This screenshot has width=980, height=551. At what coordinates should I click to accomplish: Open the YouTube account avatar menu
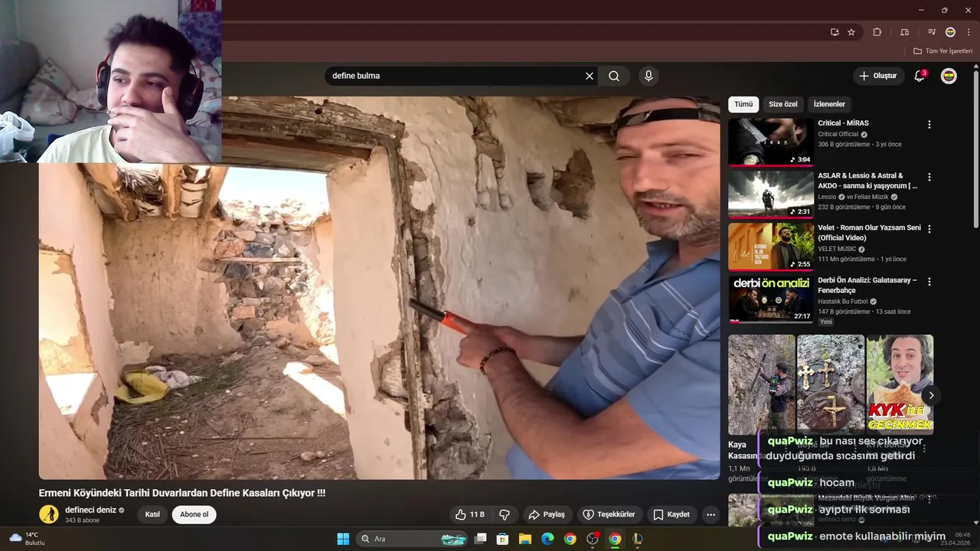pos(949,76)
